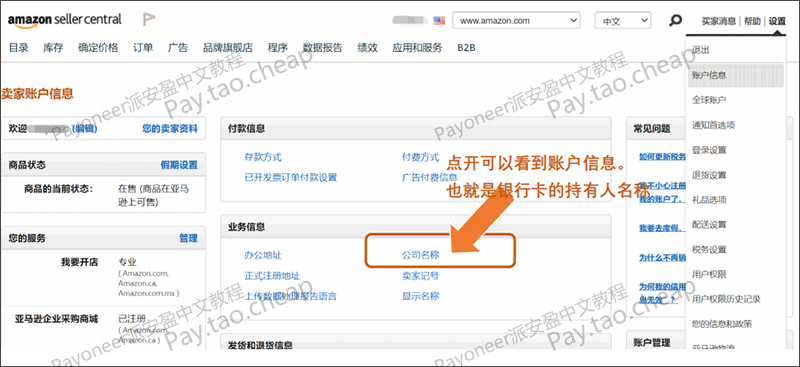Click 买家消息 in the top bar

719,21
